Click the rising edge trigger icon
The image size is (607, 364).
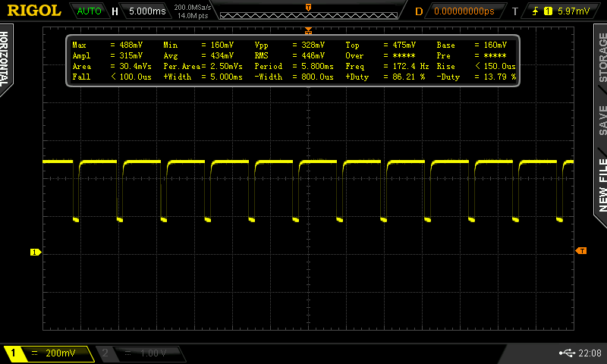[x=536, y=11]
